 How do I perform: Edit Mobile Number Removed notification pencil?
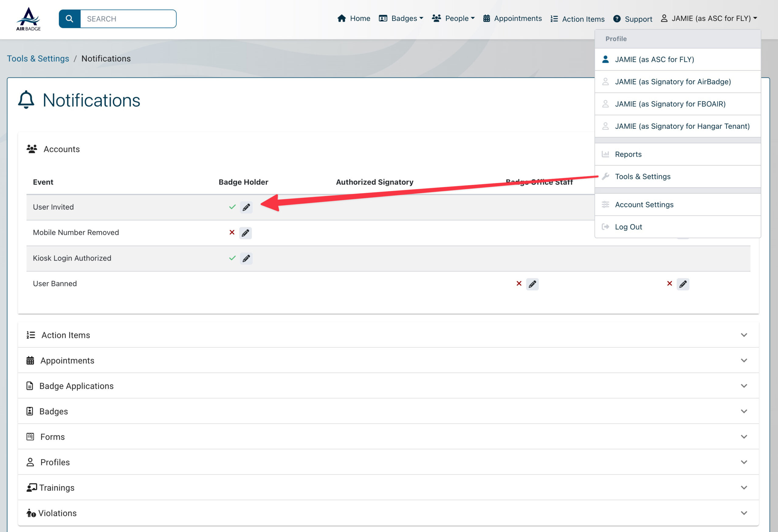245,233
